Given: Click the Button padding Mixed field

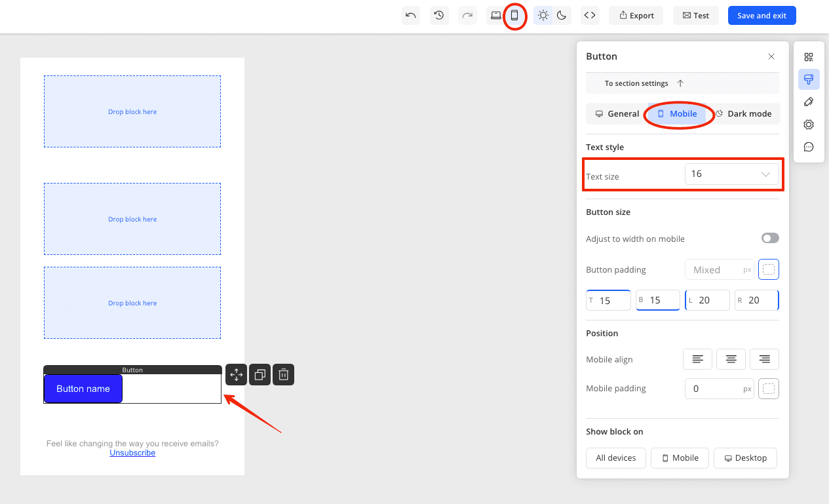Looking at the screenshot, I should (720, 269).
